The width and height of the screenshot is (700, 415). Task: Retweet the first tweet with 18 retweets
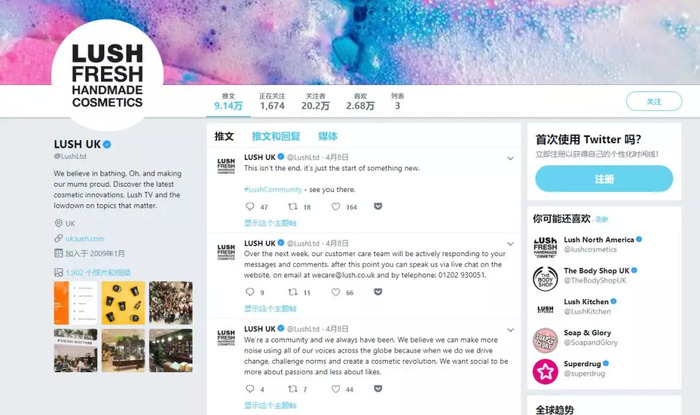(x=293, y=206)
